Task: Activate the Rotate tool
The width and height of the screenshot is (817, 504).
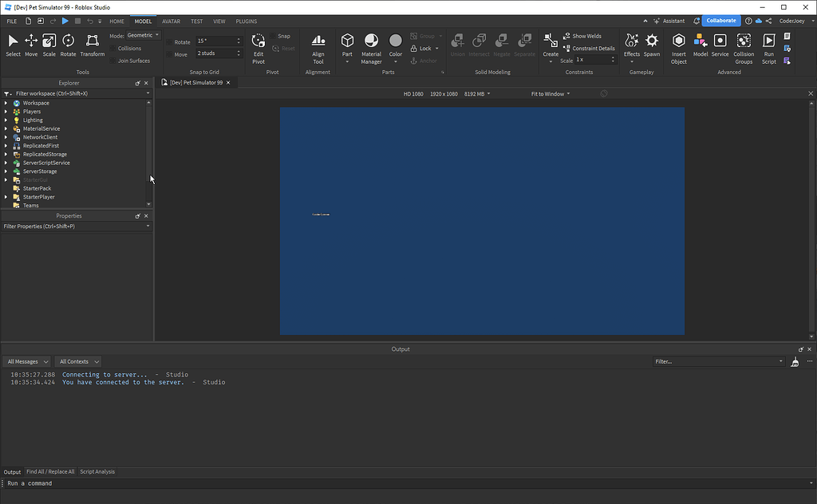Action: 68,44
